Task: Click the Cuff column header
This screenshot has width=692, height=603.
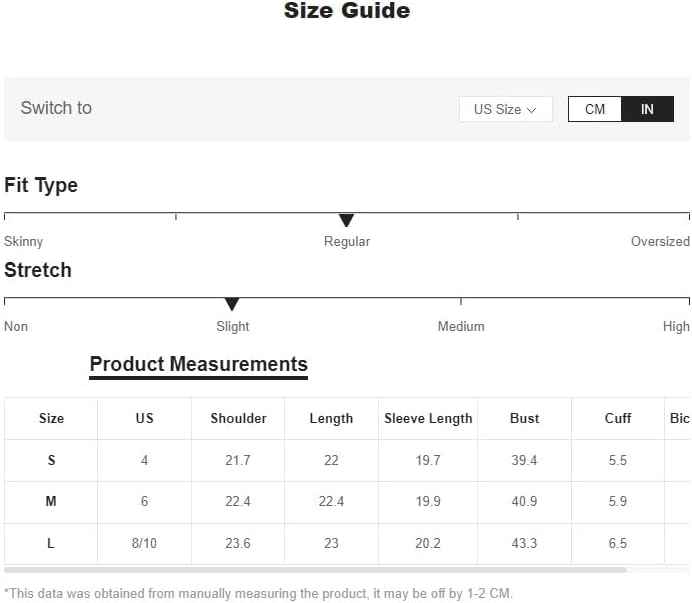Action: pos(618,418)
